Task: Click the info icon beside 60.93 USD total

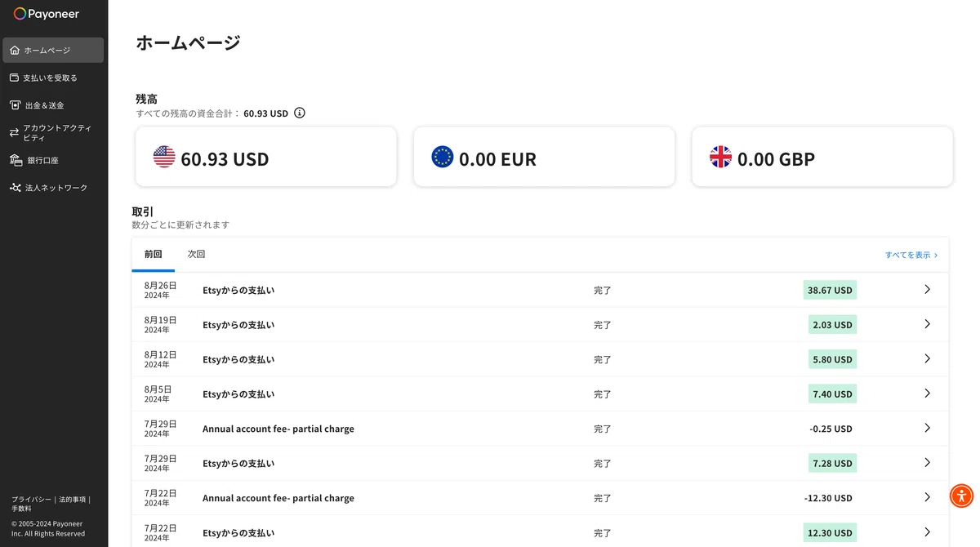Action: pos(300,113)
